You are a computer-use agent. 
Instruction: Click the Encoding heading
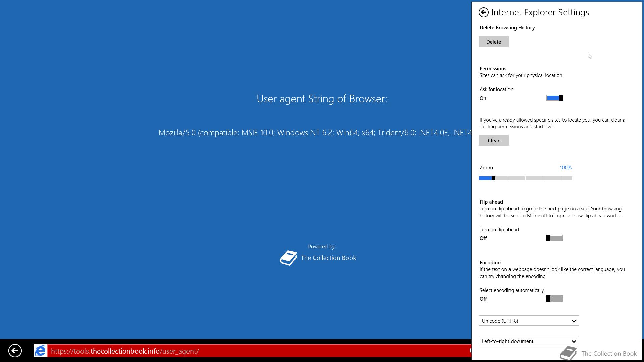(x=490, y=263)
